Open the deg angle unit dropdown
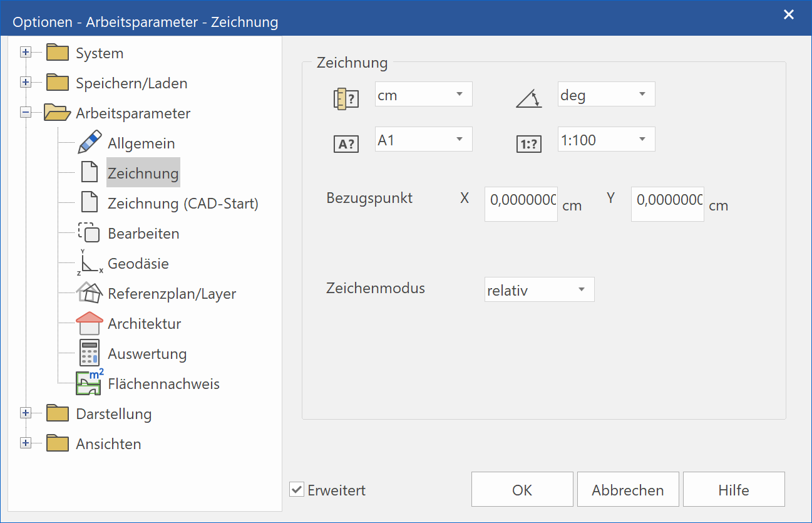This screenshot has width=812, height=523. (x=606, y=94)
